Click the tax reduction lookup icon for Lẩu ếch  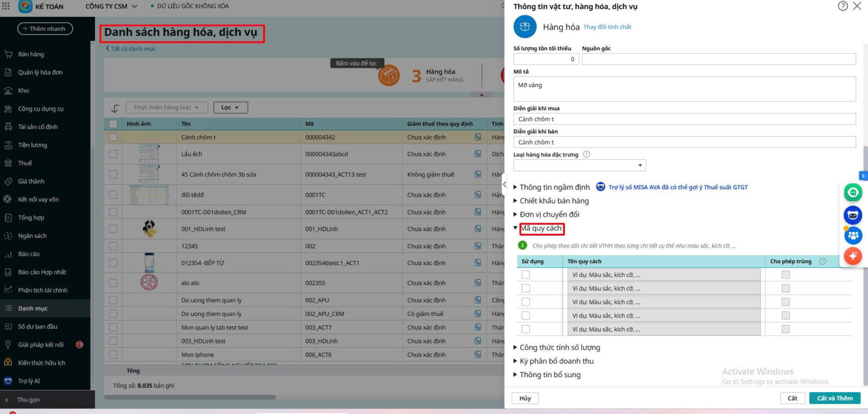click(x=477, y=154)
